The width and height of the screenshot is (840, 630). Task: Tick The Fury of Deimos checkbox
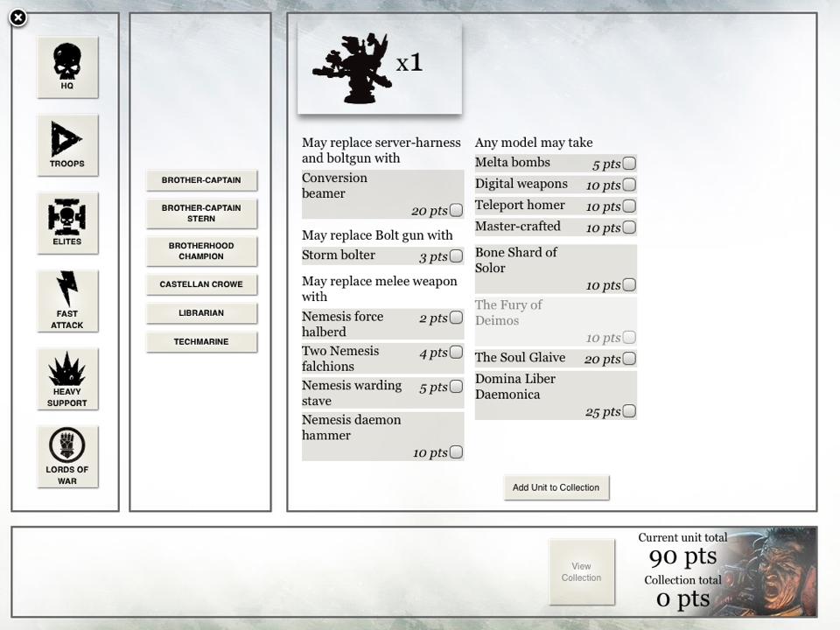[x=629, y=337]
